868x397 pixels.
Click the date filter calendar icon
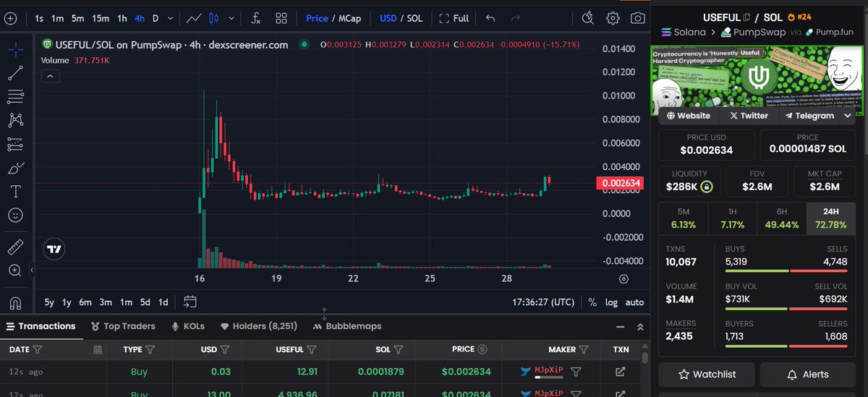[98, 349]
